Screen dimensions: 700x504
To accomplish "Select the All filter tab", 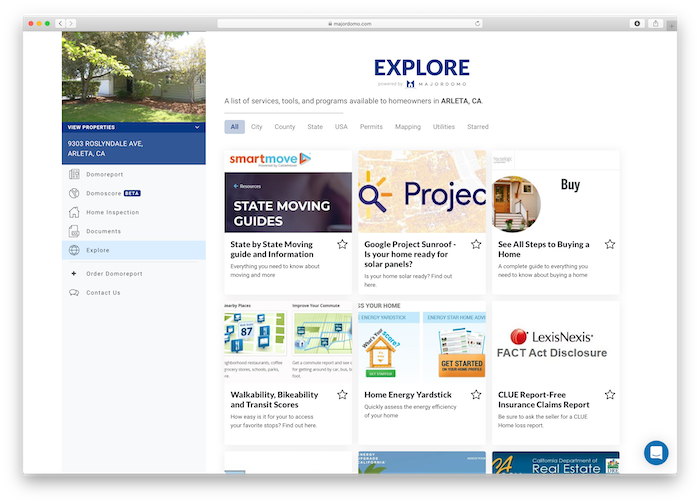I will [x=234, y=127].
